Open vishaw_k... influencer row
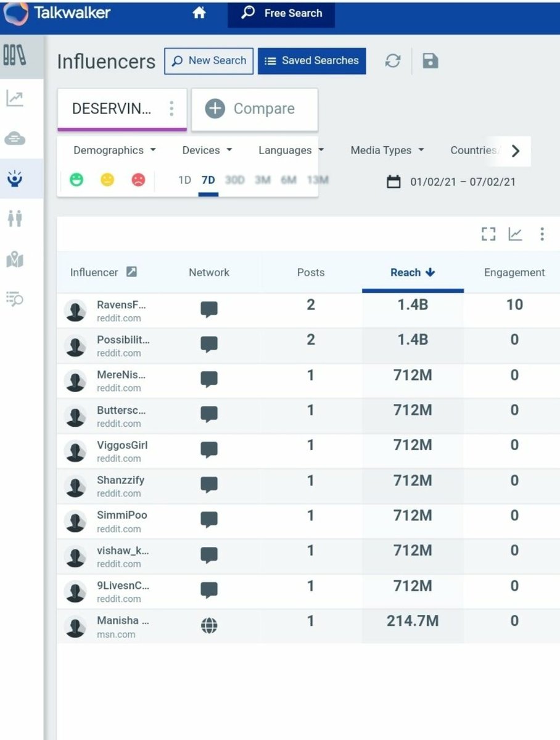Viewport: 560px width, 740px height. click(308, 557)
